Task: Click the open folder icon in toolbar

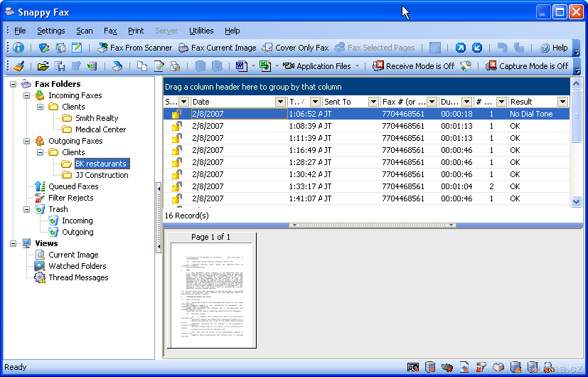Action: 43,66
